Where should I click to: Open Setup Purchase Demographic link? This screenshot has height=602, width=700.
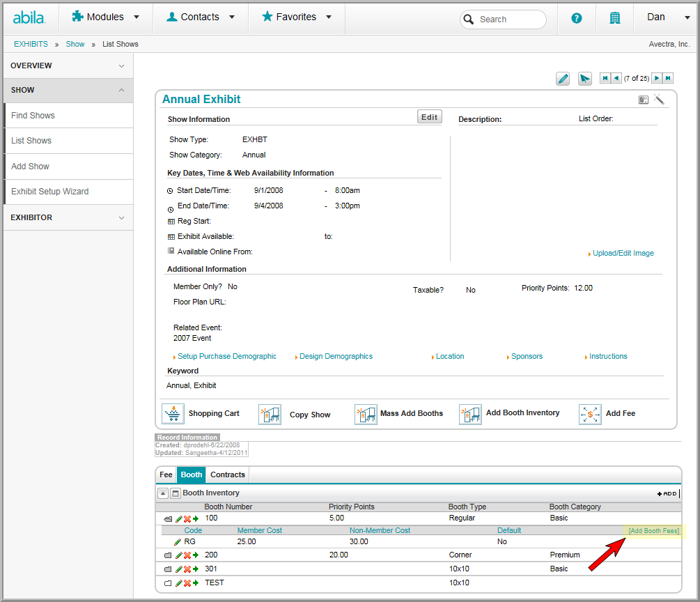pyautogui.click(x=227, y=356)
